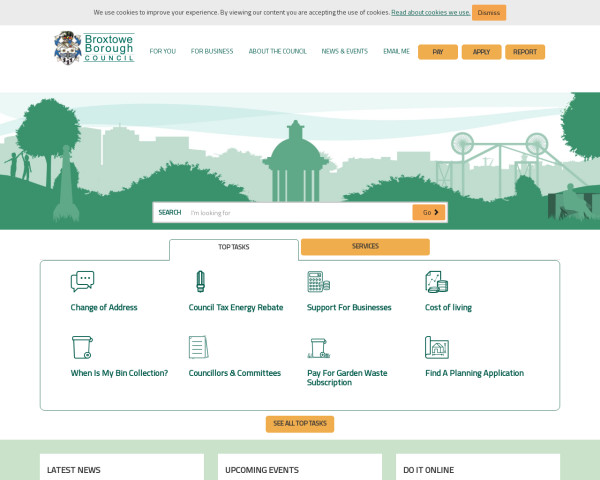Click See All Top Tasks button
The image size is (600, 480).
point(300,424)
